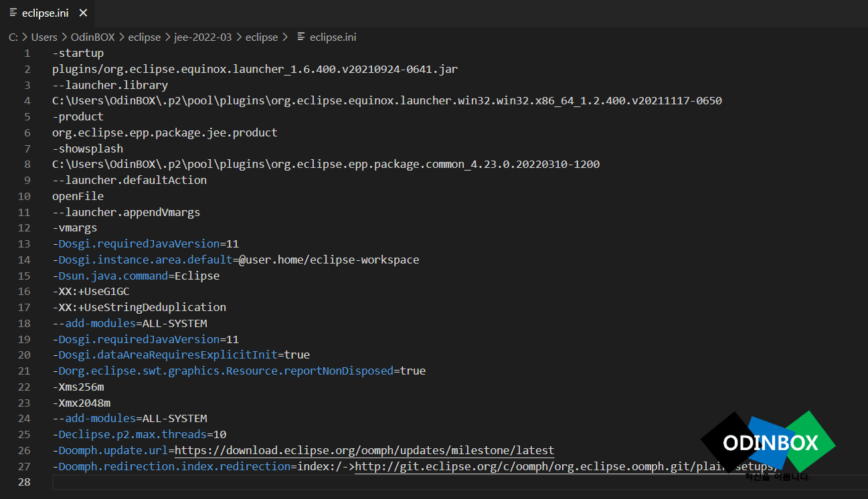Image resolution: width=868 pixels, height=499 pixels.
Task: Click the C: breadcrumb segment
Action: point(13,37)
